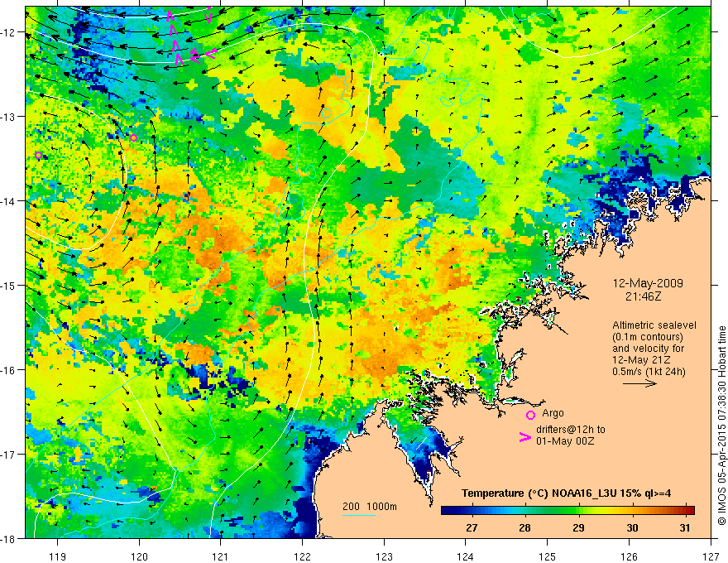This screenshot has height=563, width=728.
Task: Click the "01-May 00Z" legend text
Action: point(565,440)
